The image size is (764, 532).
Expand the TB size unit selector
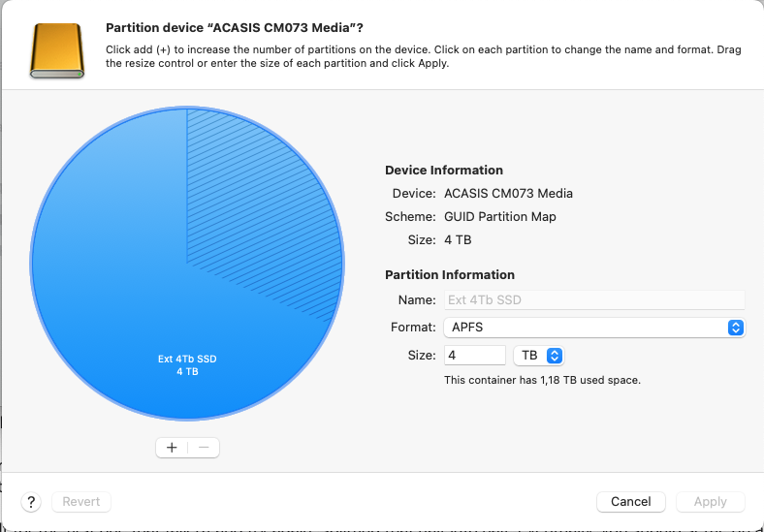[x=539, y=356]
